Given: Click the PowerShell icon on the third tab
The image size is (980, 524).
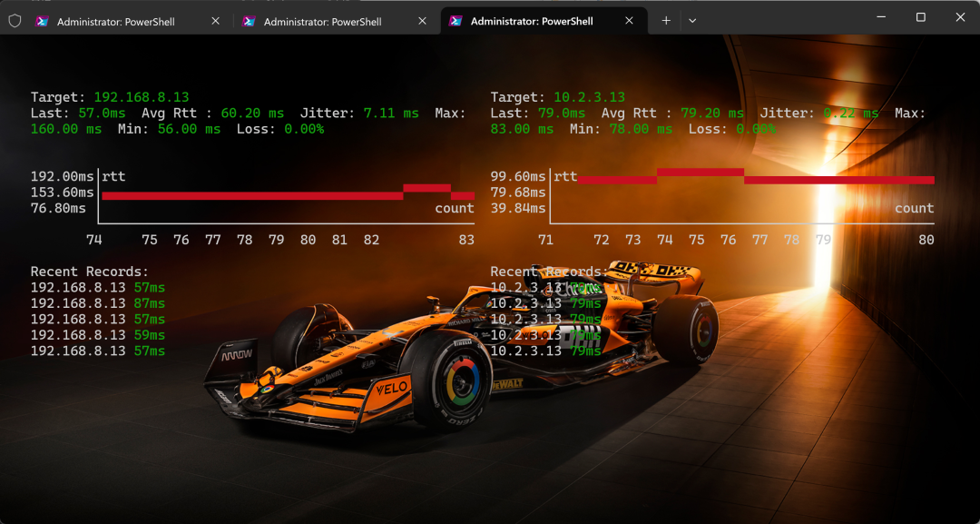Looking at the screenshot, I should click(456, 21).
